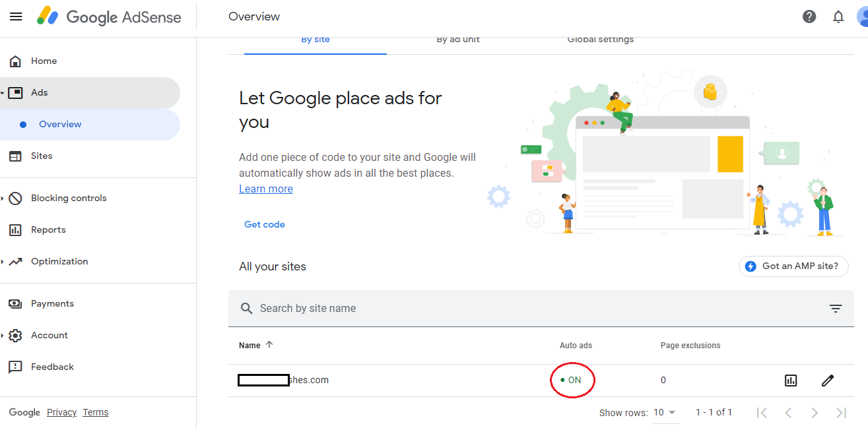
Task: Click the pencil edit icon for site
Action: click(x=828, y=380)
